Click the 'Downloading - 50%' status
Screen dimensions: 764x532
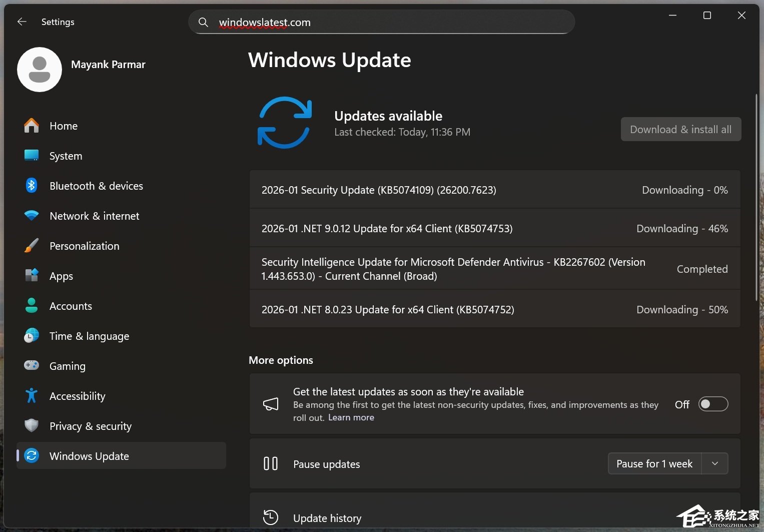pos(682,309)
